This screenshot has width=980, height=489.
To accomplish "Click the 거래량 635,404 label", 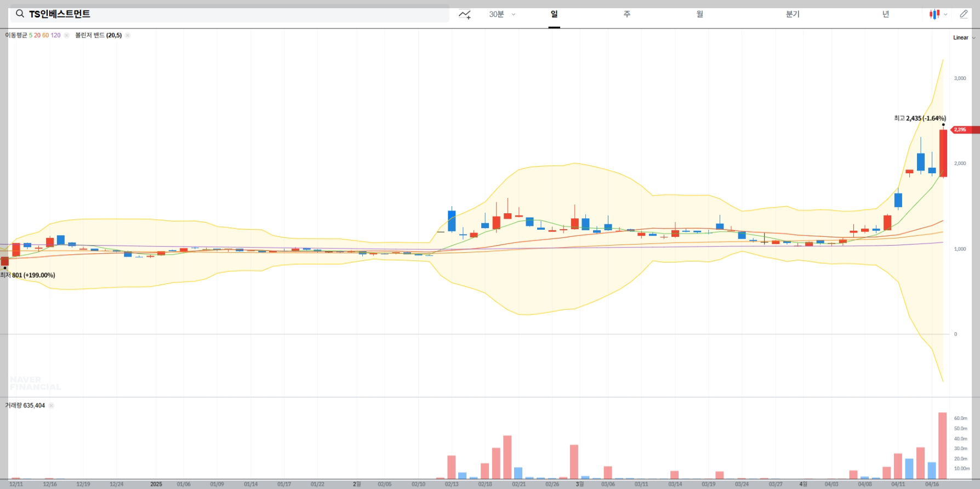I will [x=25, y=406].
